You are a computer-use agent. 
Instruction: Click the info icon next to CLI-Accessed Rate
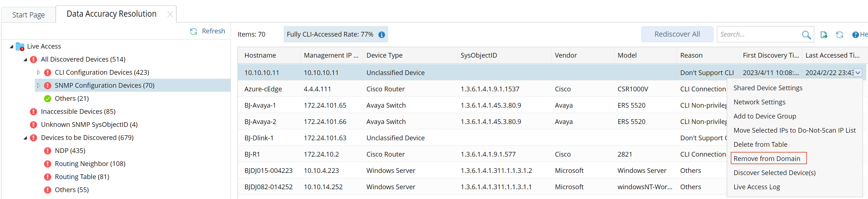381,35
